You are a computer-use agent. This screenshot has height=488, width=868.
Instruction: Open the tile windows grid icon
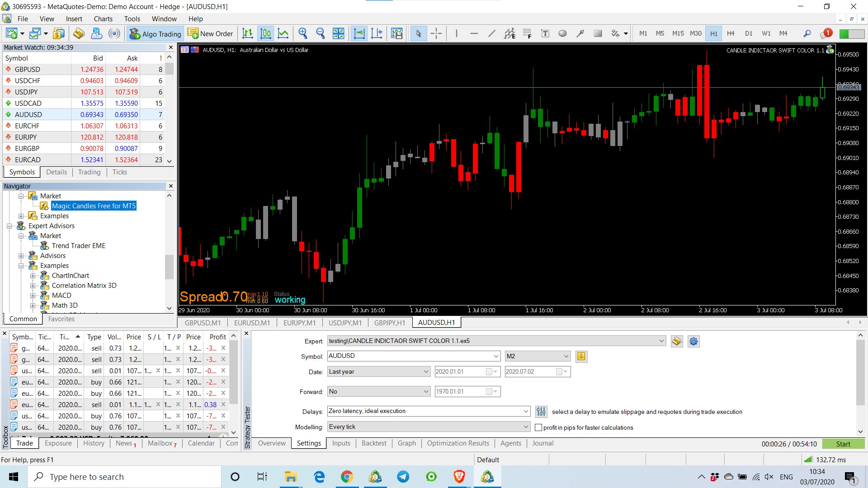338,33
